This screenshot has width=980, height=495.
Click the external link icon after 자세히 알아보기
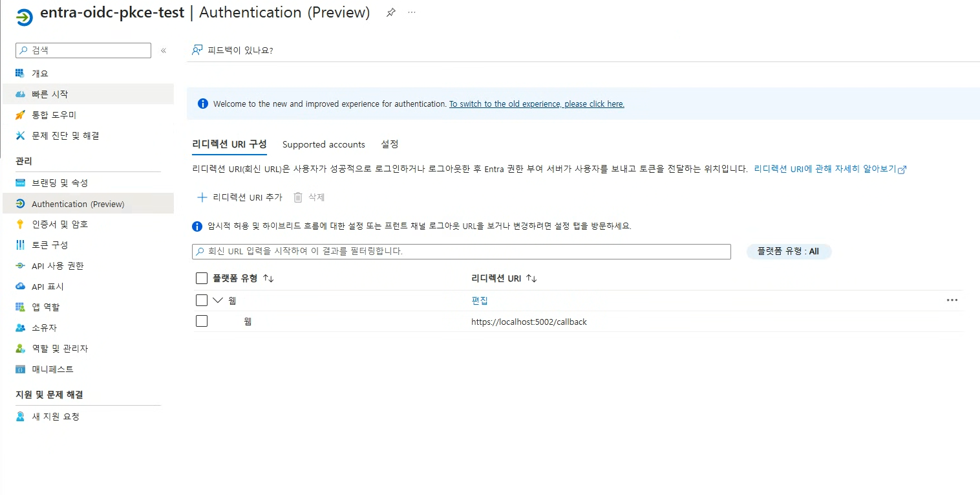902,170
